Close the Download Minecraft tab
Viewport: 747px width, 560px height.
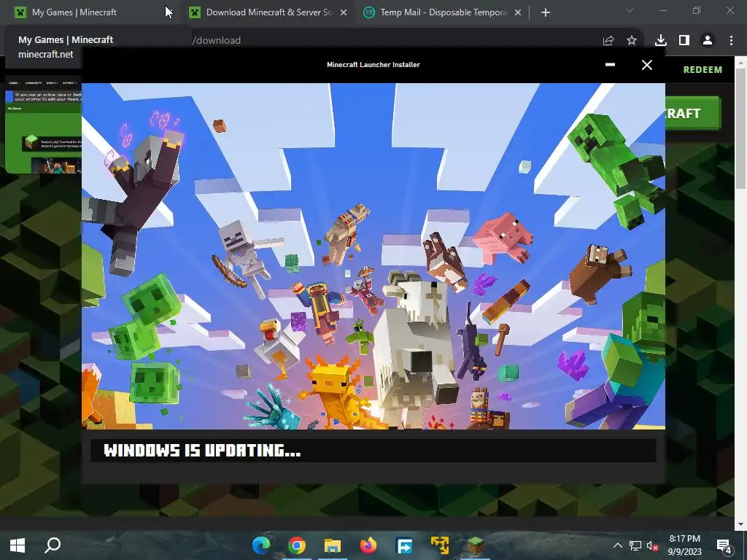click(344, 13)
